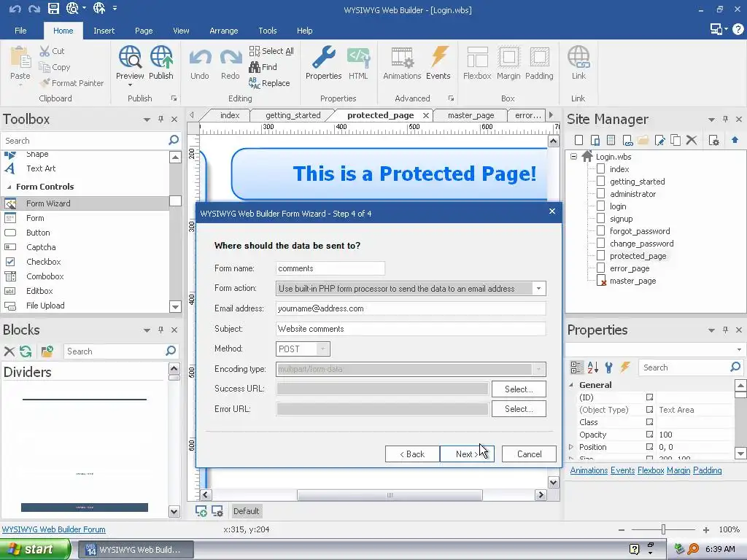Click the zoom in plus button
This screenshot has height=560, width=747.
[706, 529]
